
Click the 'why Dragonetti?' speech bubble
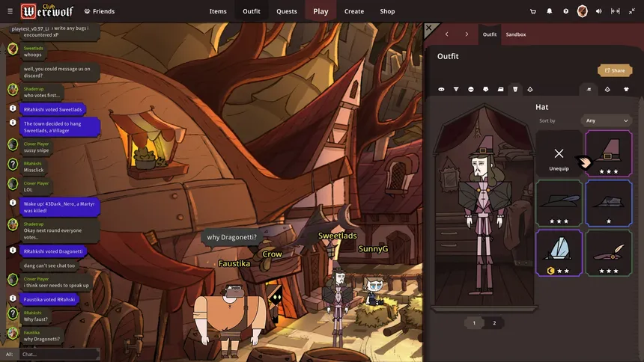231,237
